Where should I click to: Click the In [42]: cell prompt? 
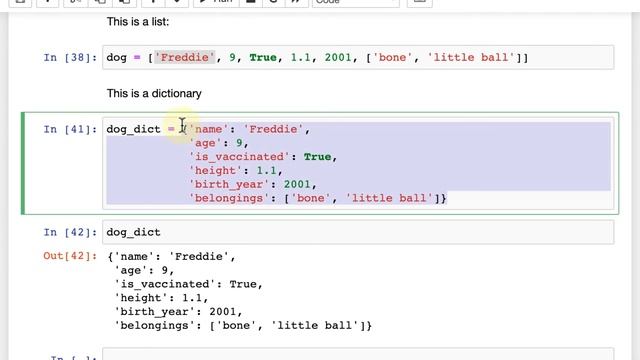[70, 232]
